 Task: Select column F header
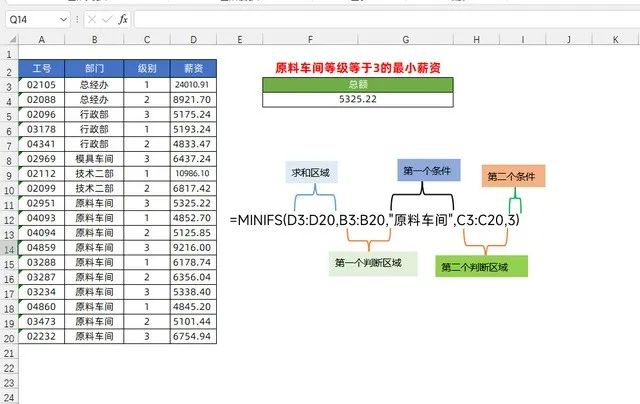pyautogui.click(x=312, y=40)
